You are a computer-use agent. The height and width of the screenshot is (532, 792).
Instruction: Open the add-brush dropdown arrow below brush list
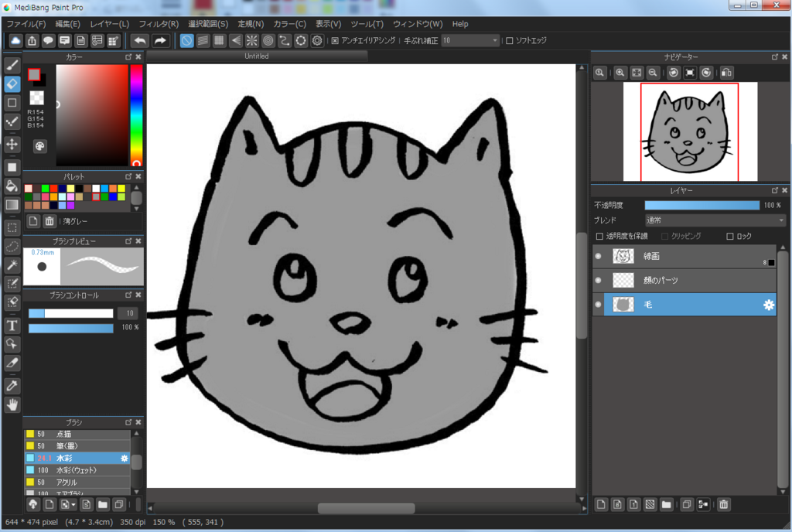coord(73,504)
